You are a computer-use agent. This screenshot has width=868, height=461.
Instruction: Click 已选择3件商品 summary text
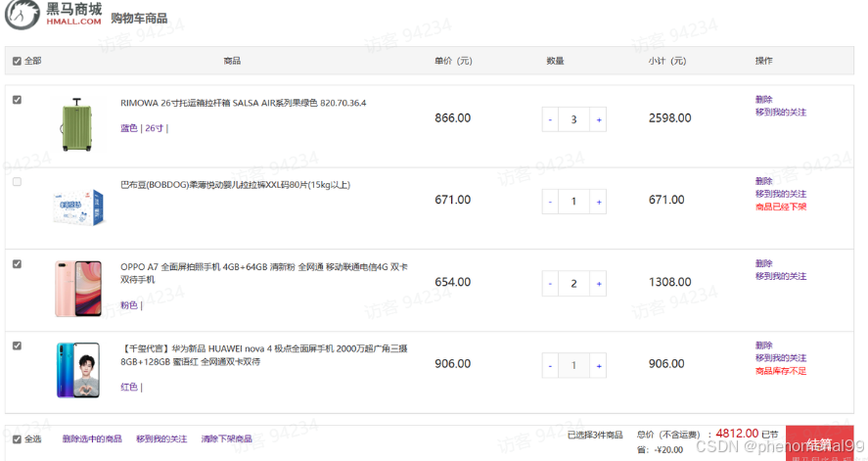pyautogui.click(x=595, y=435)
